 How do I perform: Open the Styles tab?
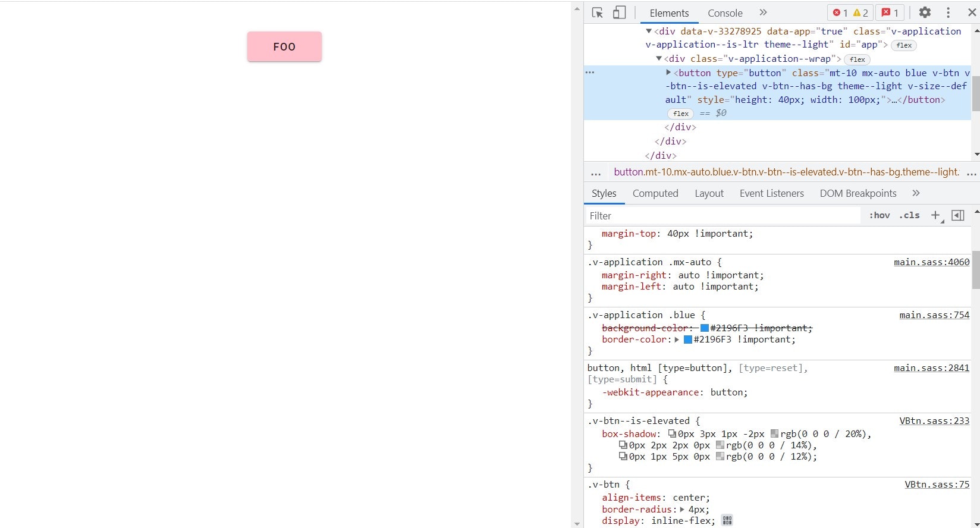(604, 193)
